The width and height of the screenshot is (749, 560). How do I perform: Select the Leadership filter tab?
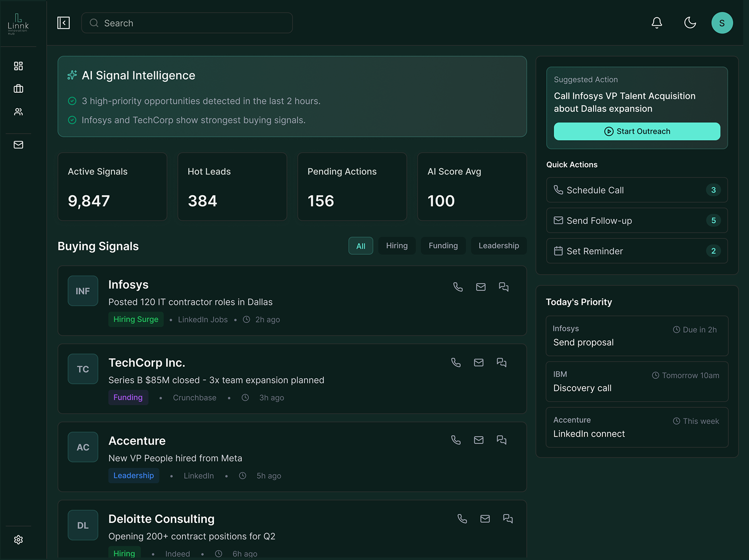click(x=499, y=246)
